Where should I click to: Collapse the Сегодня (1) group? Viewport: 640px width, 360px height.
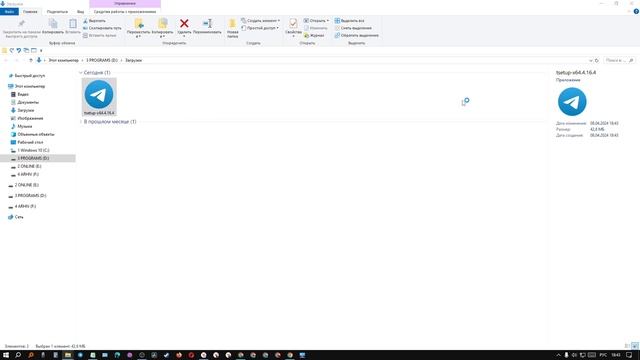tap(80, 73)
